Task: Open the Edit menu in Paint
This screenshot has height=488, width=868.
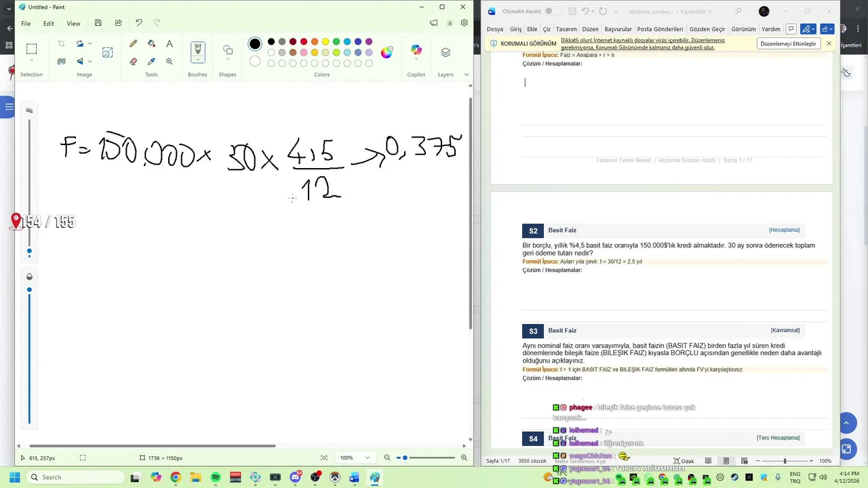Action: click(x=49, y=23)
